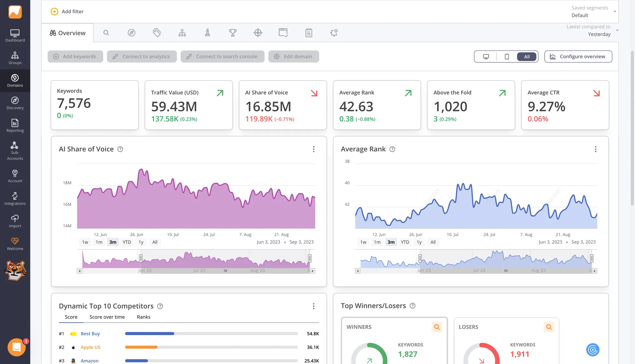Open AI Share of Voice chart options menu
The width and height of the screenshot is (635, 364).
pos(313,149)
